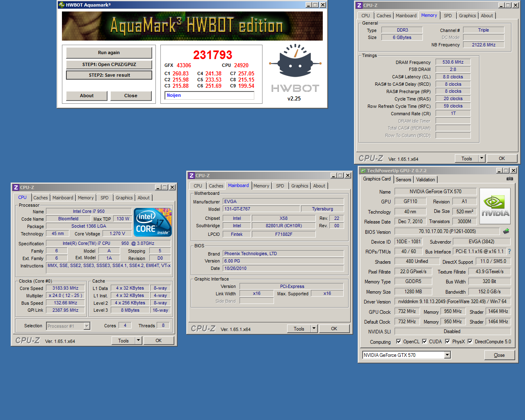Switch to Caches tab in CPU-Z CPU window
525x420 pixels.
(41, 198)
